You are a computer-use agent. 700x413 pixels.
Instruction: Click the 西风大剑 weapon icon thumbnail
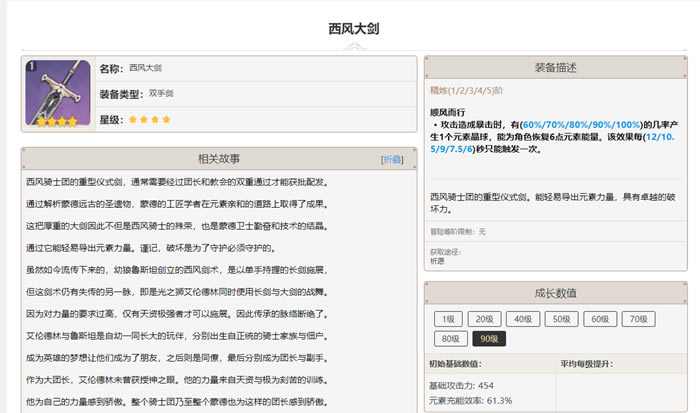pos(58,92)
